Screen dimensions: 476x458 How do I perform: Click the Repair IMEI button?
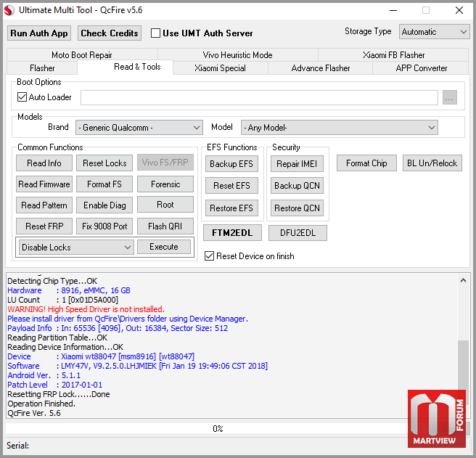[x=297, y=164]
